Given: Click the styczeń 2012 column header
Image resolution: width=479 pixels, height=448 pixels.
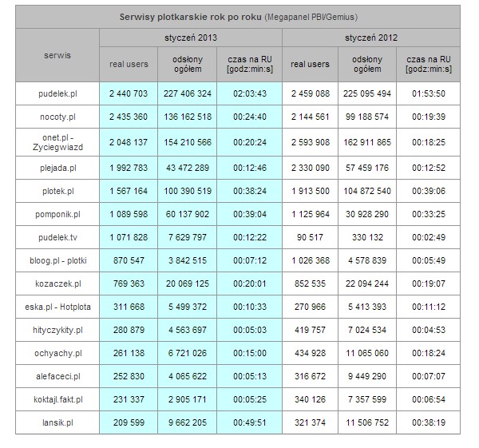Looking at the screenshot, I should pos(371,38).
